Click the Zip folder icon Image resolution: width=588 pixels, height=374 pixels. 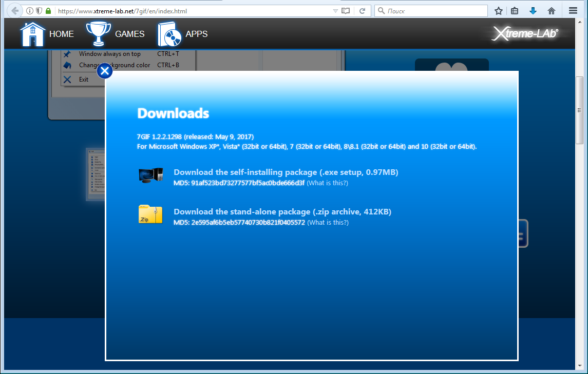150,215
